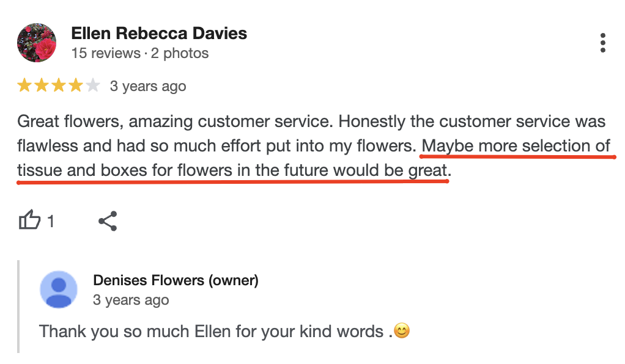Click the review options menu at top right
Screen dimensions: 625x364
[602, 43]
